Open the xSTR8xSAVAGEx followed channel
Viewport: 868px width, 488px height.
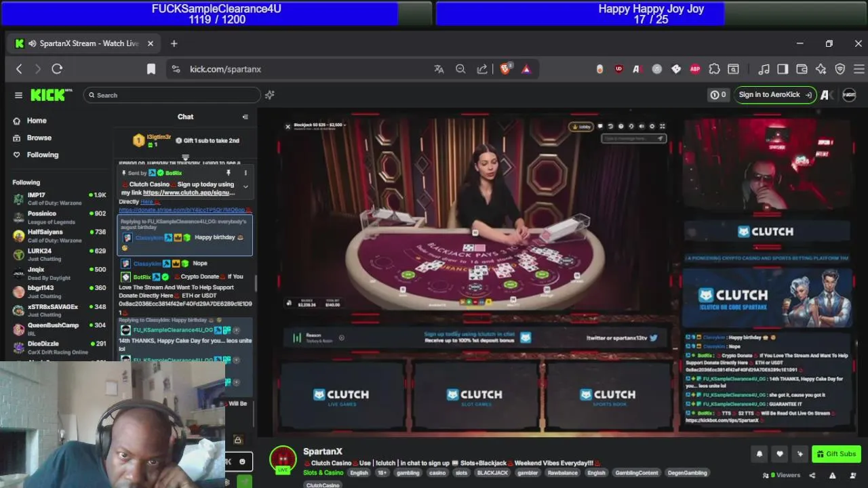60,310
